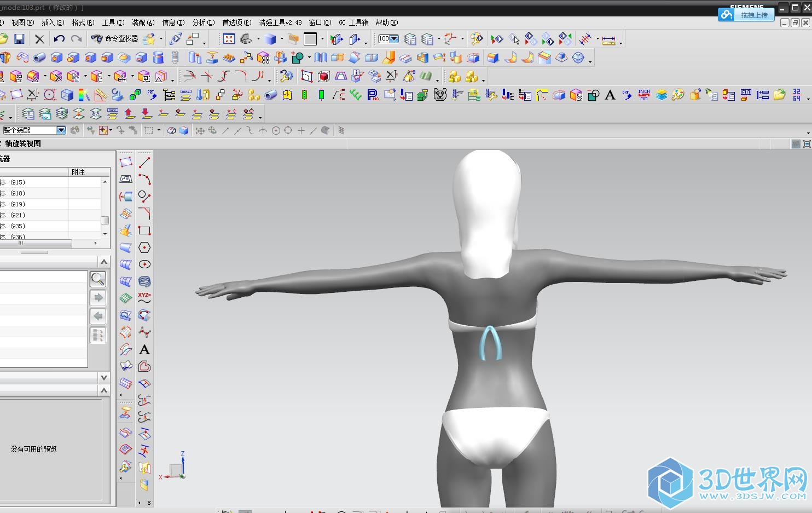Click the right arrow button in the panel
Screen dimensions: 812x513
pyautogui.click(x=98, y=298)
